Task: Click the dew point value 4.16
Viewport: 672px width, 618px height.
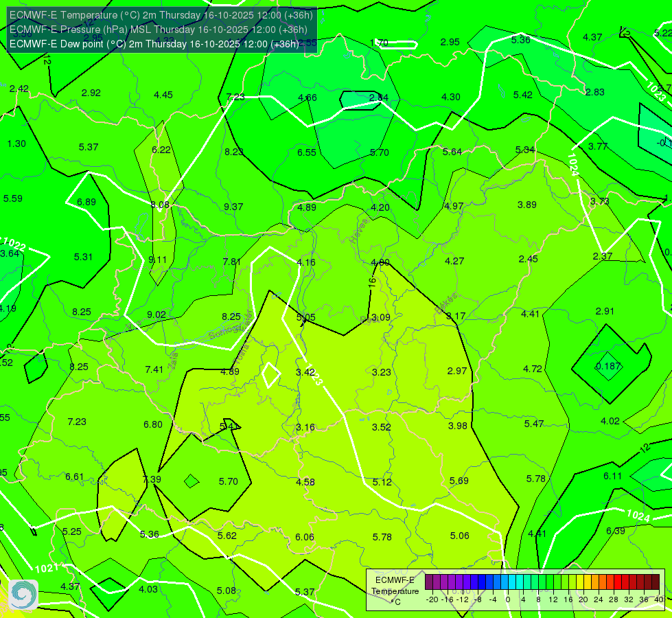Action: 306,262
